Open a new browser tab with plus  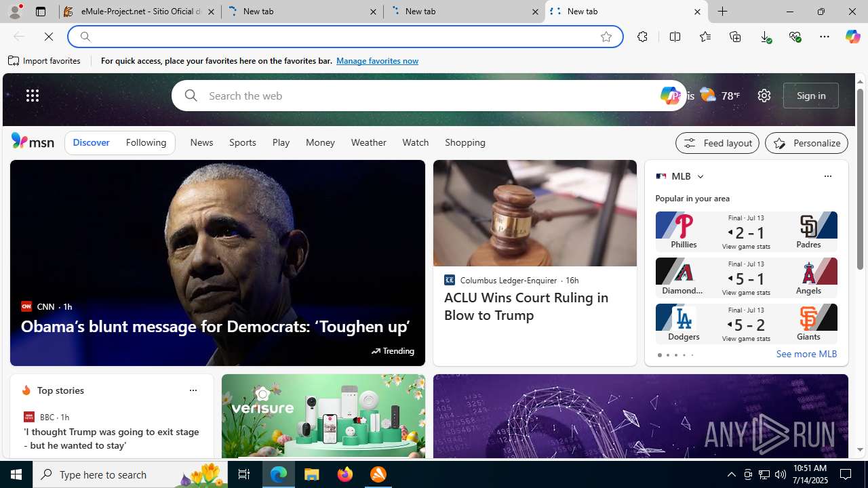(723, 12)
